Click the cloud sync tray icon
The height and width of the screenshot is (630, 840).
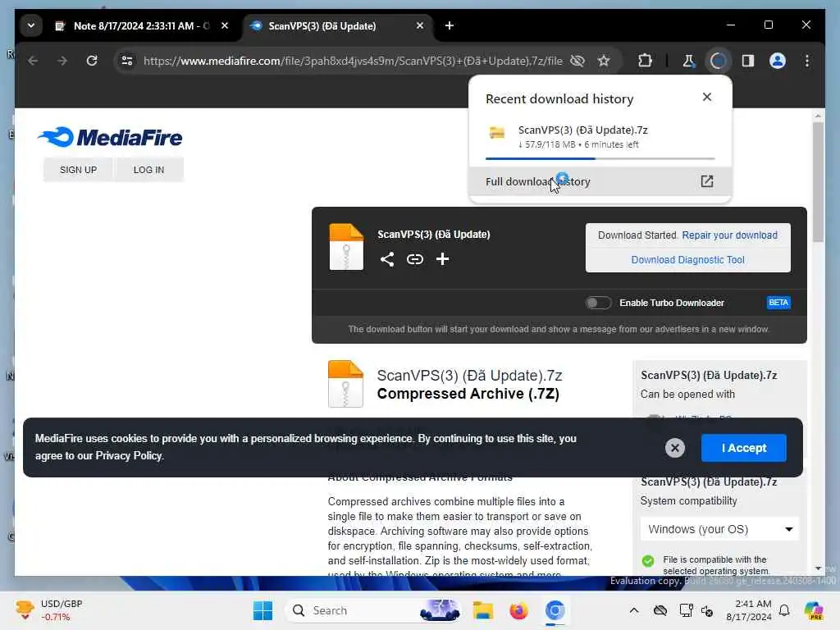coord(660,610)
